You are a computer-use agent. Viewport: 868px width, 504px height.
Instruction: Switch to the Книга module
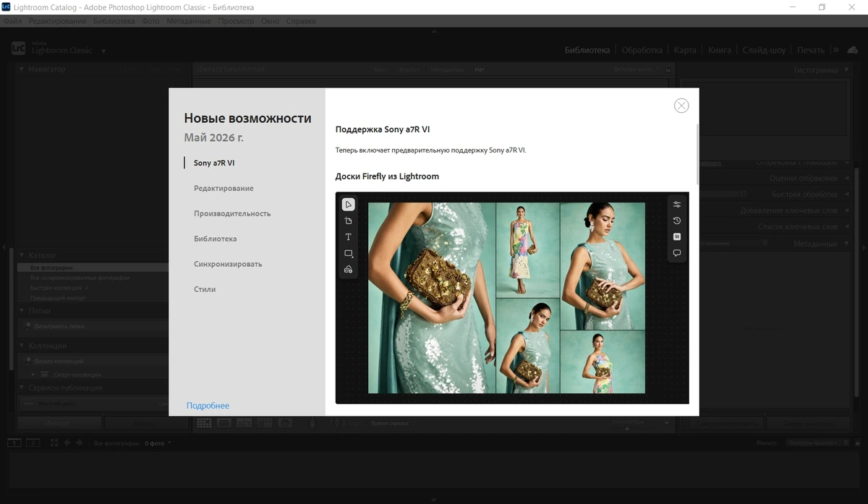point(719,50)
